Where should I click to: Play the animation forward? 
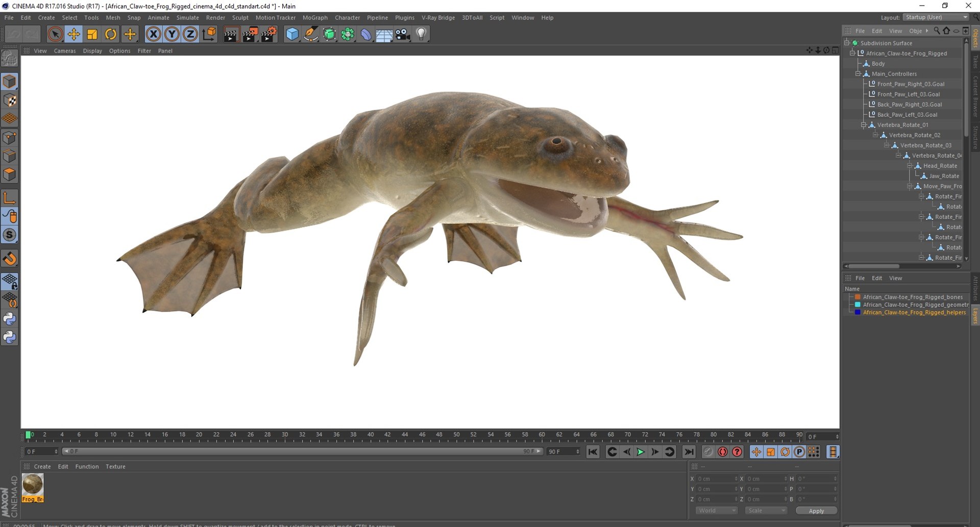pos(641,452)
